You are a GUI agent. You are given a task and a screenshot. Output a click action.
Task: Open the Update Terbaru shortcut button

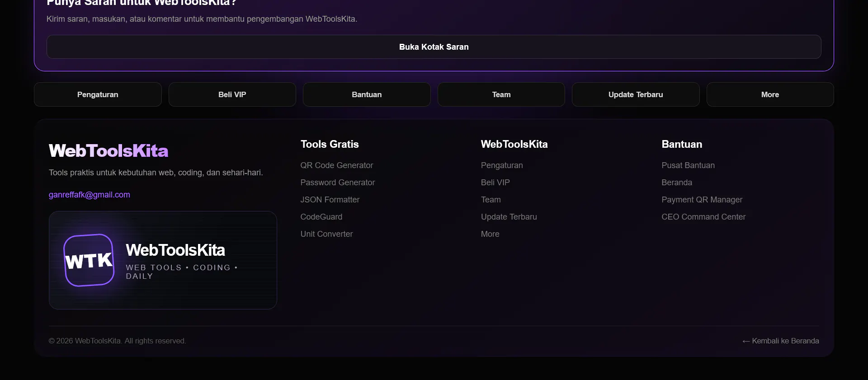[x=636, y=94]
